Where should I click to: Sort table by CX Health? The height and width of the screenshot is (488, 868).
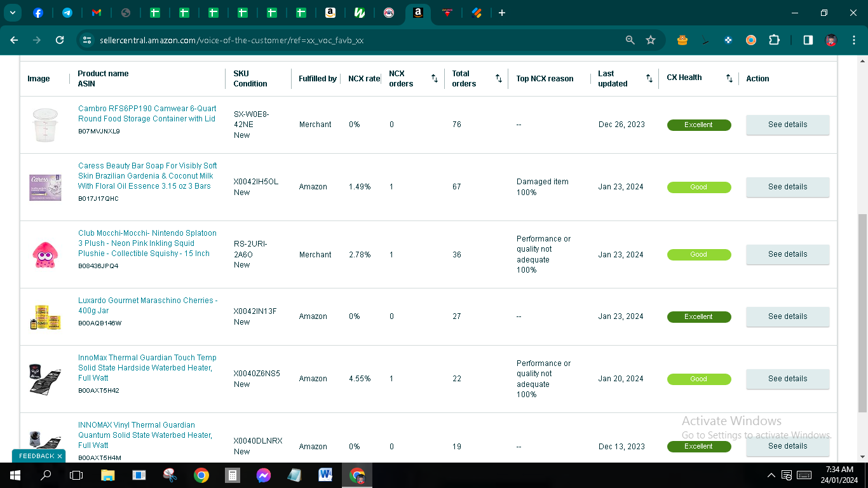(x=729, y=79)
